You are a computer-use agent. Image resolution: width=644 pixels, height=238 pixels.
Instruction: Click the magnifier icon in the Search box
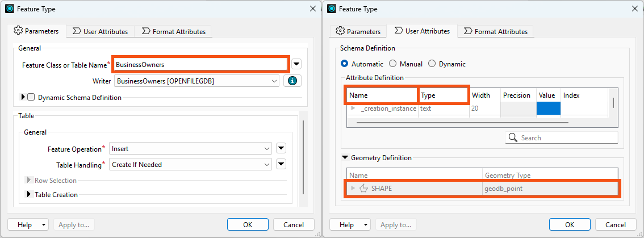pos(513,137)
